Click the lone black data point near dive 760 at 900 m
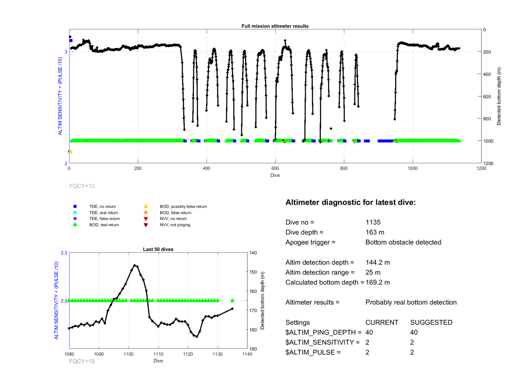 [331, 129]
